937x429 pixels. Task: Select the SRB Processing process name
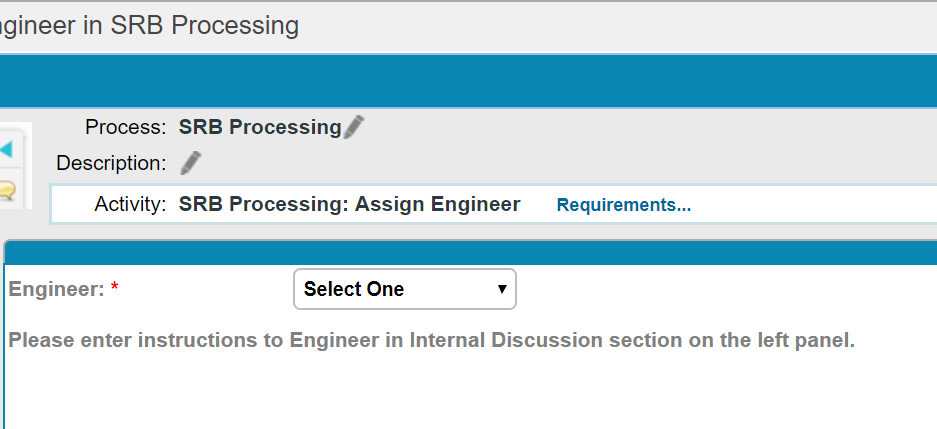(x=260, y=127)
